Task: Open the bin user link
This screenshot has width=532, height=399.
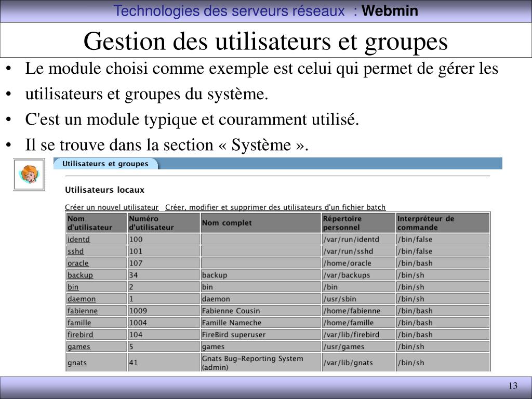Action: click(x=73, y=287)
